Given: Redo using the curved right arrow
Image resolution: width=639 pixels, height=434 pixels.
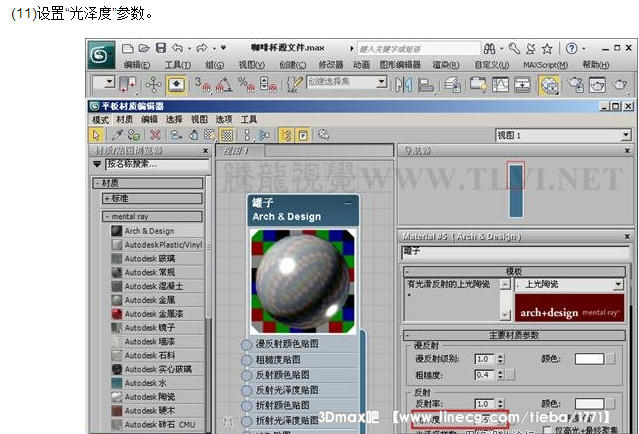Looking at the screenshot, I should [202, 48].
